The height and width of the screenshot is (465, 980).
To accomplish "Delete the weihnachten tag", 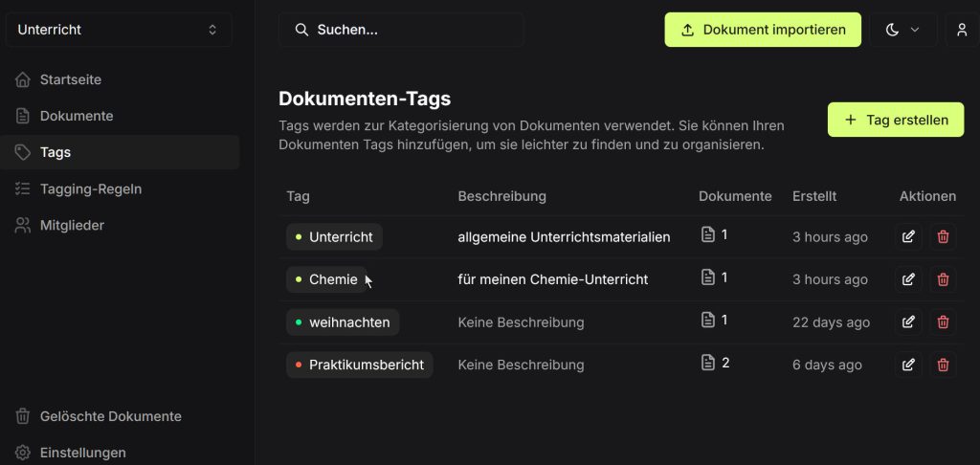I will tap(943, 321).
